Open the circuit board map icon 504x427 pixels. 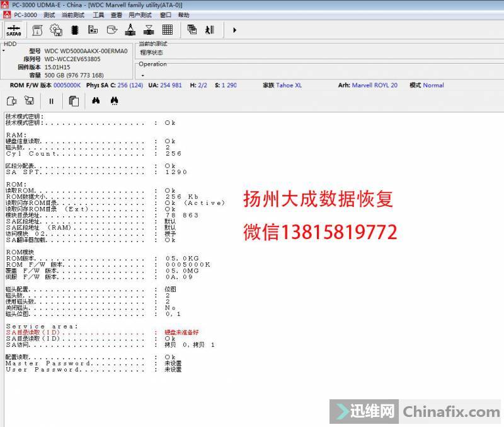point(93,30)
